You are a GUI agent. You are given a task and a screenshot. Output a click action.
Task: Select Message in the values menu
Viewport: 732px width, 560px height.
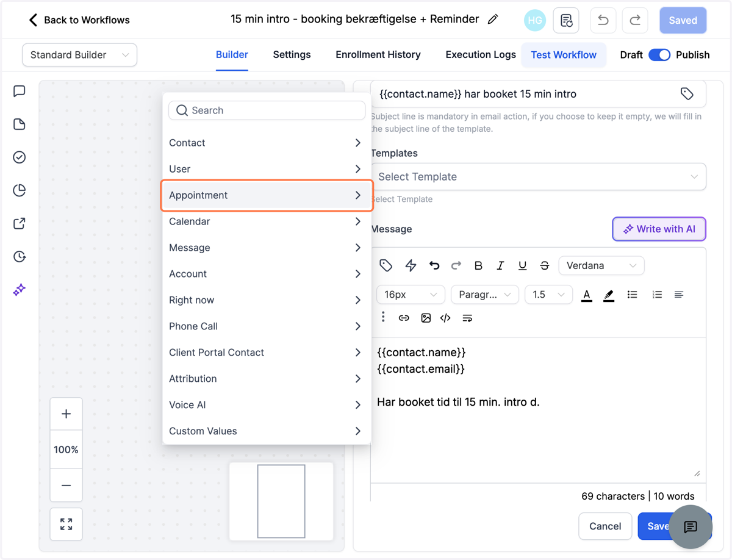(x=267, y=248)
